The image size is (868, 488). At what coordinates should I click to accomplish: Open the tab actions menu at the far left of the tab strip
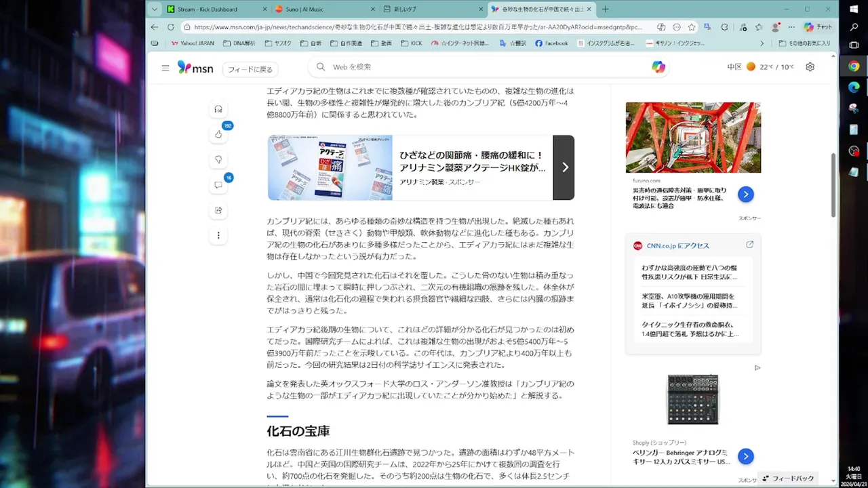(x=155, y=9)
